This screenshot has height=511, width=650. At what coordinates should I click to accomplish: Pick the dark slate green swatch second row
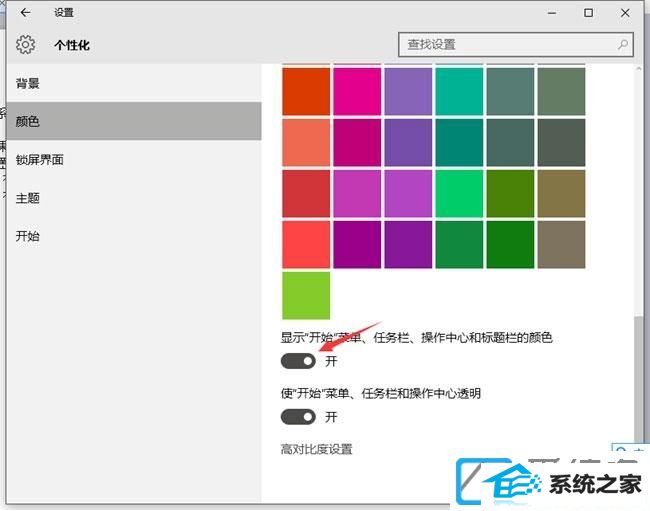tap(510, 143)
